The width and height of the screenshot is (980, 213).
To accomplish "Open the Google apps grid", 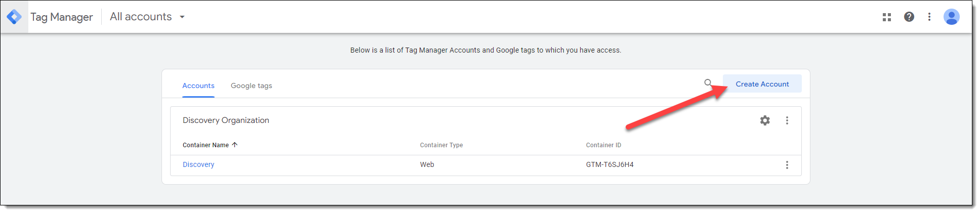I will click(887, 17).
